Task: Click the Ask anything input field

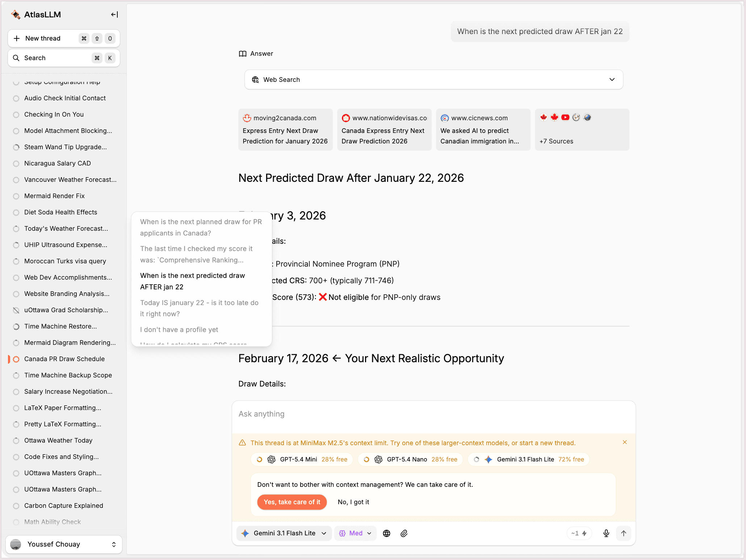Action: click(x=433, y=414)
